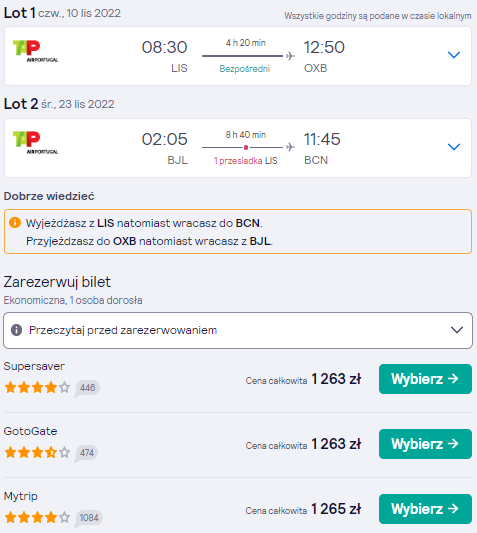Viewport: 477px width, 533px height.
Task: Click TAP Air Portugal logo on Lot 1
Action: click(x=35, y=51)
